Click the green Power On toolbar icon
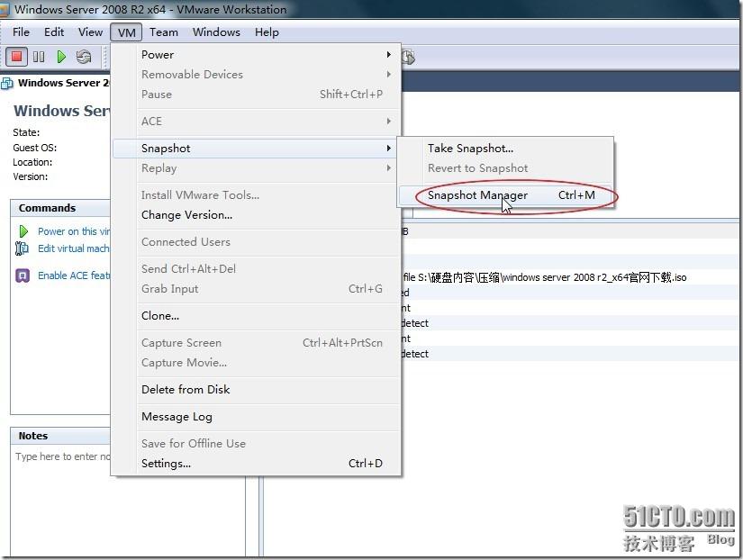This screenshot has width=743, height=560. tap(61, 57)
